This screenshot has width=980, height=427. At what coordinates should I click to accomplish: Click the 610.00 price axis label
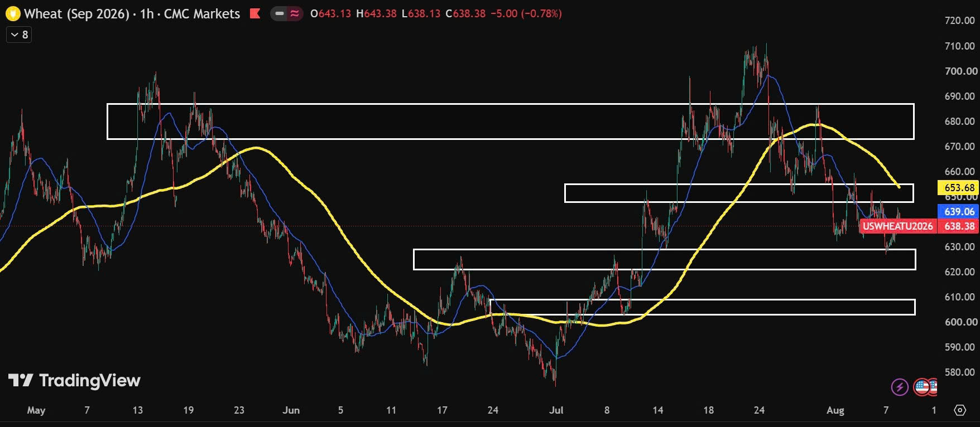[960, 297]
